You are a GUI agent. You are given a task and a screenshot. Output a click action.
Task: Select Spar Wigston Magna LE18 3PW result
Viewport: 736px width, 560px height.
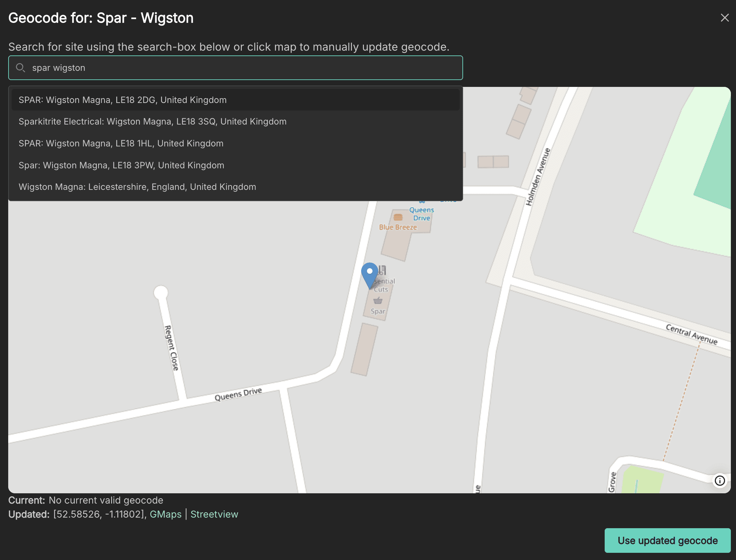(x=236, y=165)
